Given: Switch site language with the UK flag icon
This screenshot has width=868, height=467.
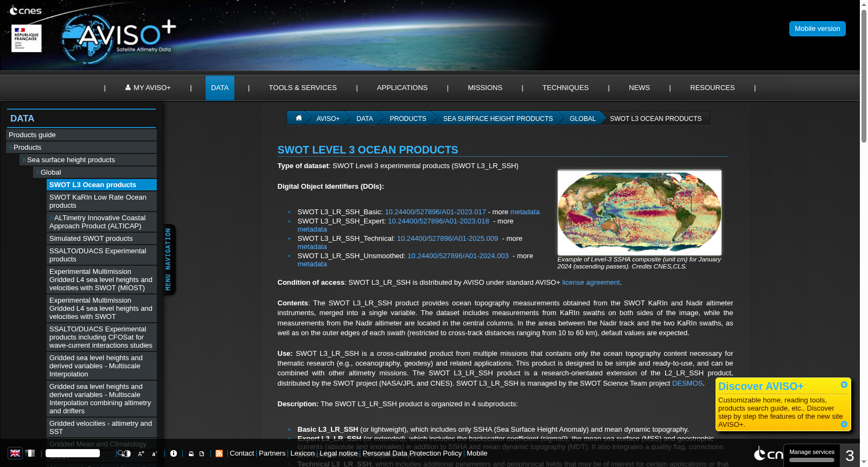Looking at the screenshot, I should 15,453.
